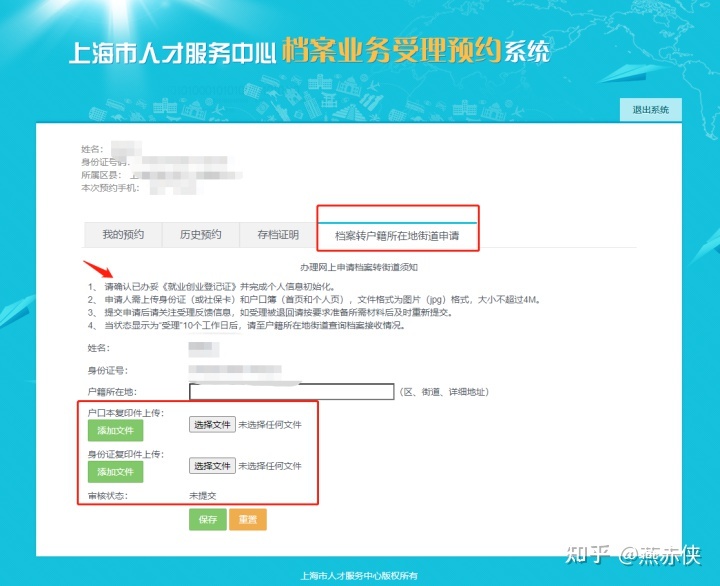The height and width of the screenshot is (586, 720).
Task: Click the 户口本复印件上传 label
Action: (x=126, y=413)
